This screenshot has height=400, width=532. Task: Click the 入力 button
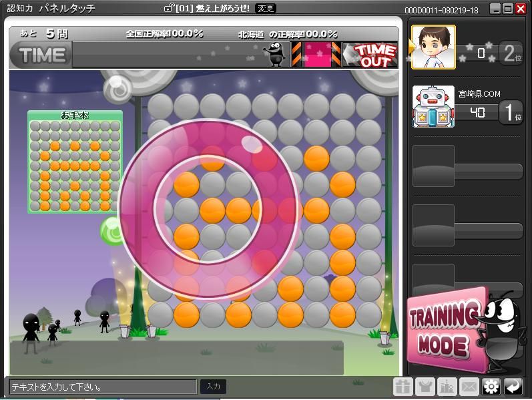click(x=213, y=387)
